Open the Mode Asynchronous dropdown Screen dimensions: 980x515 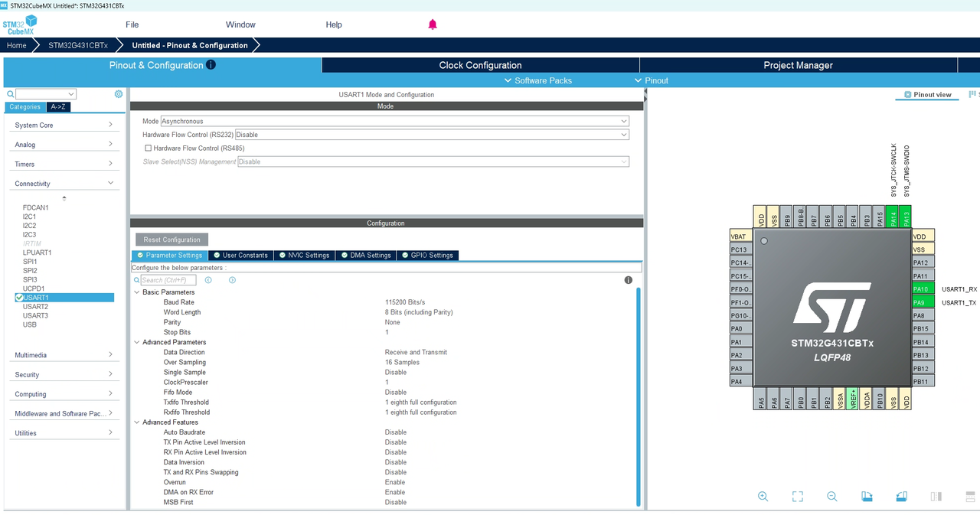point(394,121)
